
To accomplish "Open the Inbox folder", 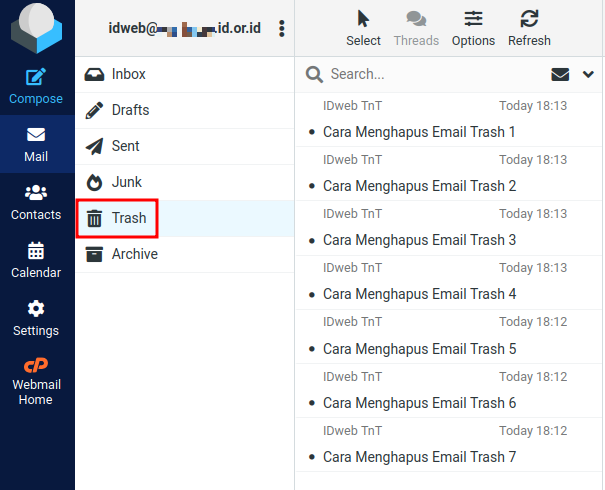I will 185,74.
